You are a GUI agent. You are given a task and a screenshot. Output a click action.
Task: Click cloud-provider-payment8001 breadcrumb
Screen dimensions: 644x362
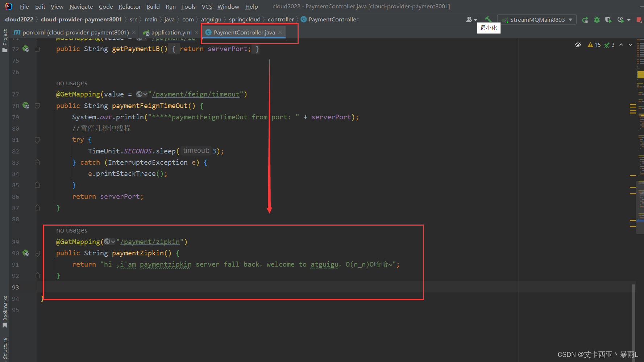(x=81, y=19)
